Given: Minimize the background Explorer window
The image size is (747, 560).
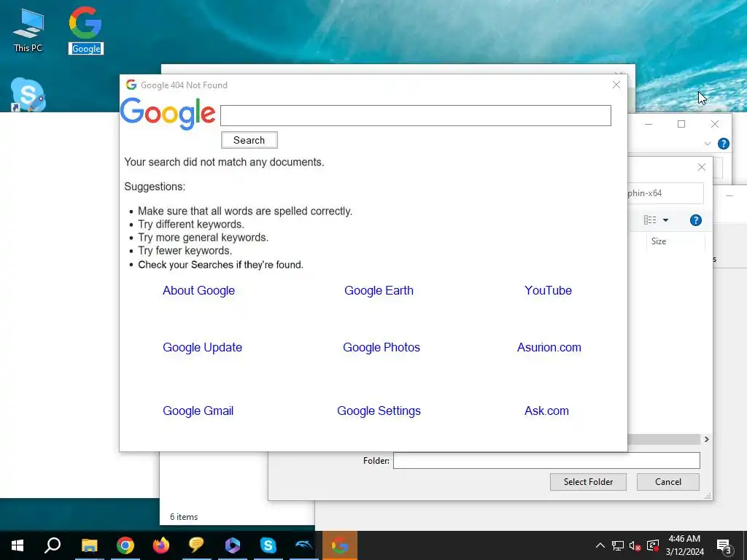Looking at the screenshot, I should point(649,124).
